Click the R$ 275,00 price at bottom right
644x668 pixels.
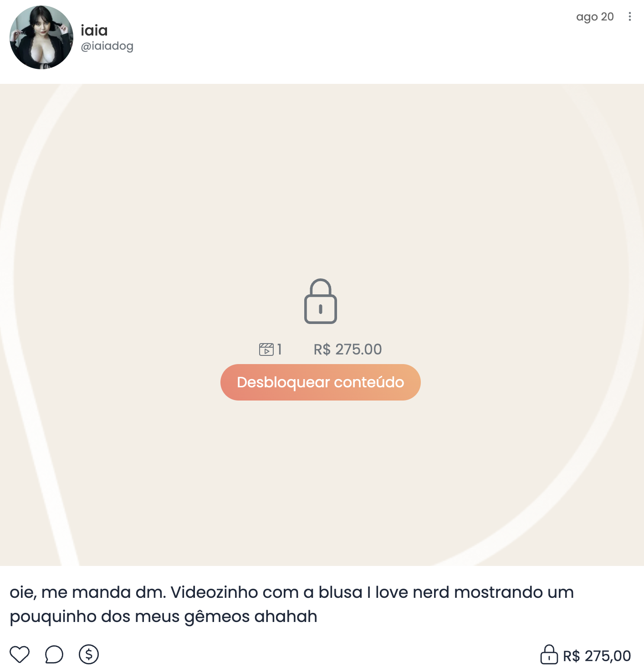597,656
